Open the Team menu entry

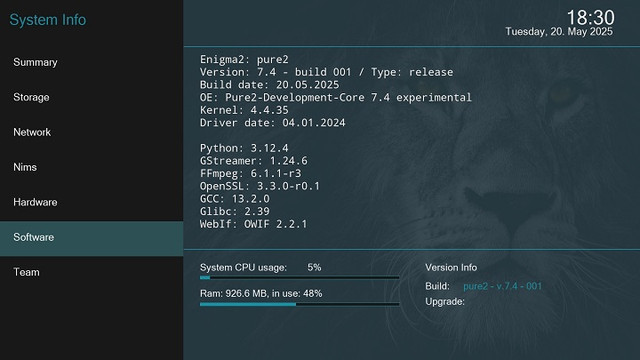(91, 272)
